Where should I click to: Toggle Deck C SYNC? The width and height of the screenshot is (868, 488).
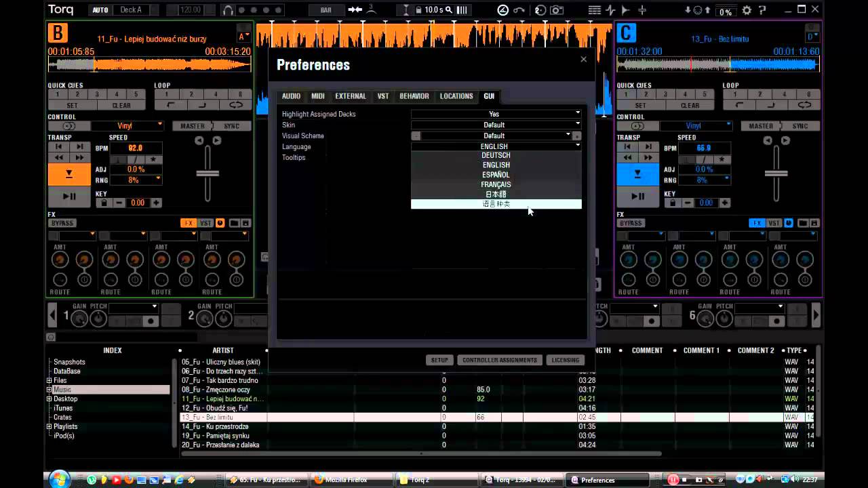tap(801, 126)
